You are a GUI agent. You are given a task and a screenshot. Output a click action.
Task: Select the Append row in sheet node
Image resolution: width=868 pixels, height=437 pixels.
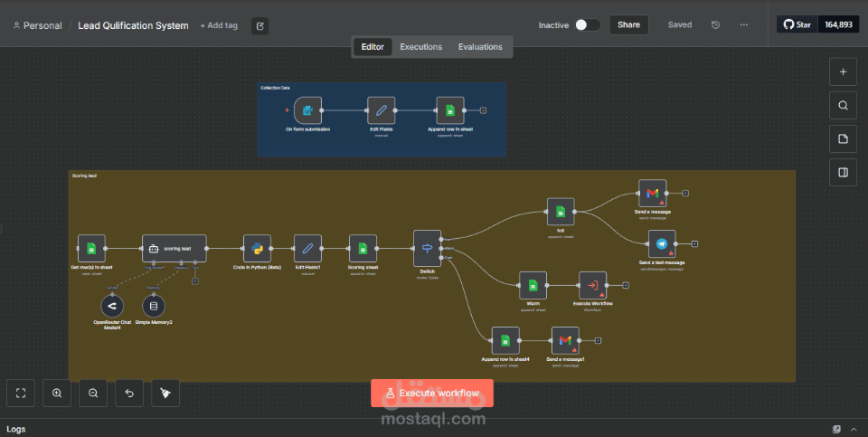point(450,110)
